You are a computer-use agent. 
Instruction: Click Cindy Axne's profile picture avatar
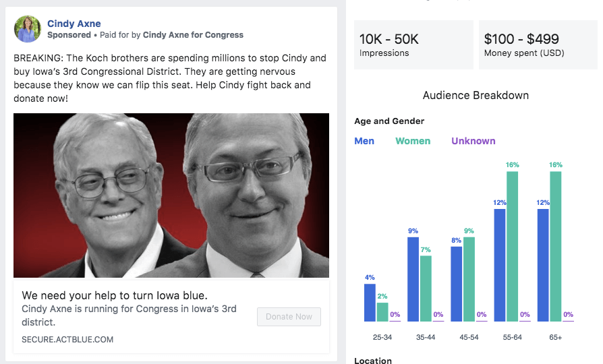coord(28,29)
